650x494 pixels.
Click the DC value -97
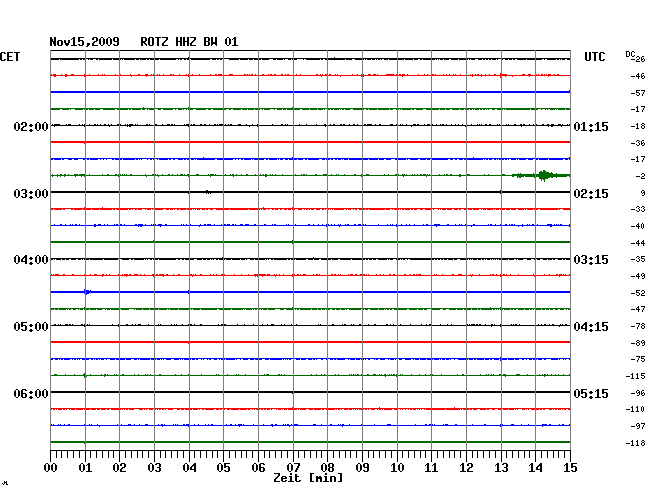click(x=638, y=426)
